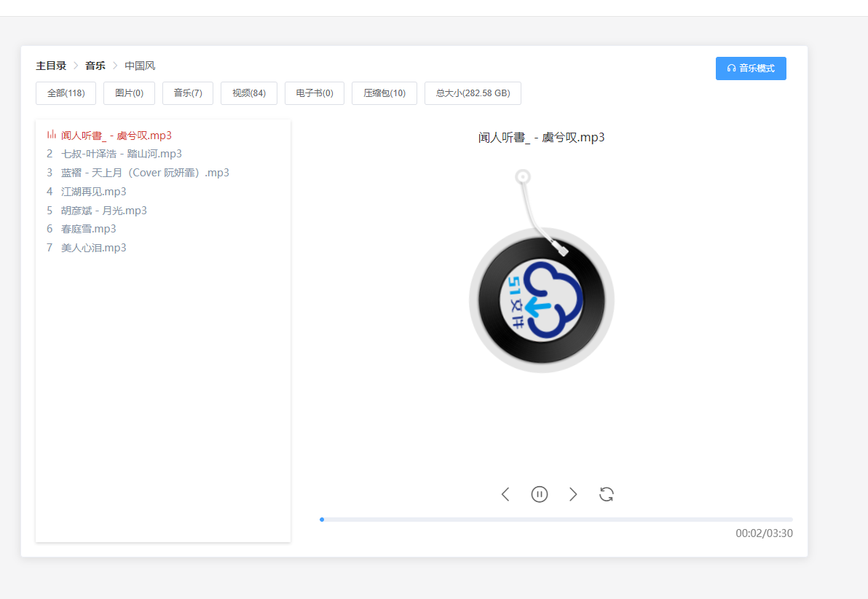The height and width of the screenshot is (599, 868).
Task: Select the 电子书(0) filter tab
Action: click(x=315, y=93)
